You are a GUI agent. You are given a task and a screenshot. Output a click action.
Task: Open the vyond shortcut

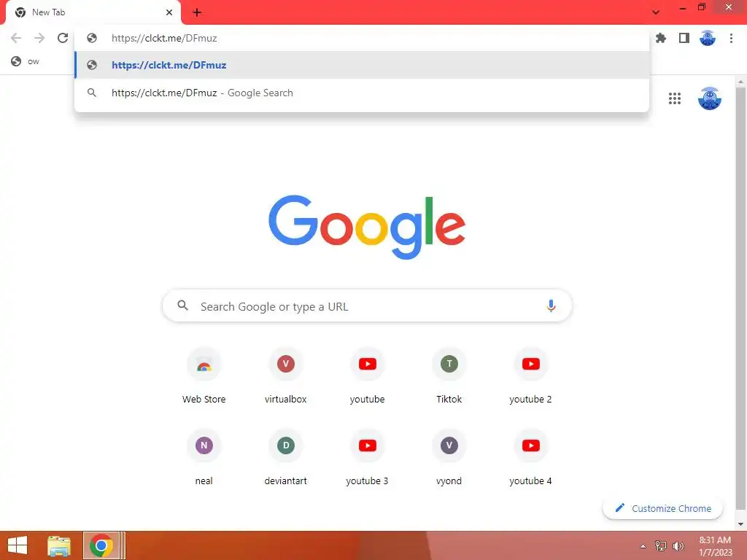[449, 458]
